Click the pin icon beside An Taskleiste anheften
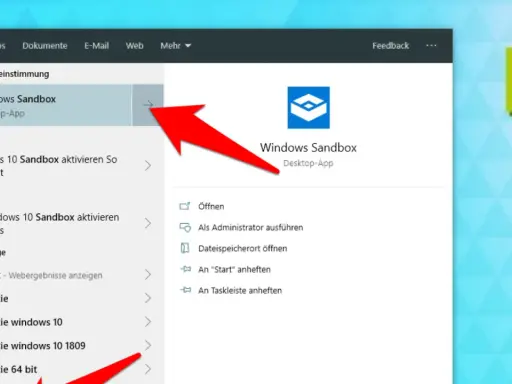This screenshot has width=512, height=384. tap(186, 290)
